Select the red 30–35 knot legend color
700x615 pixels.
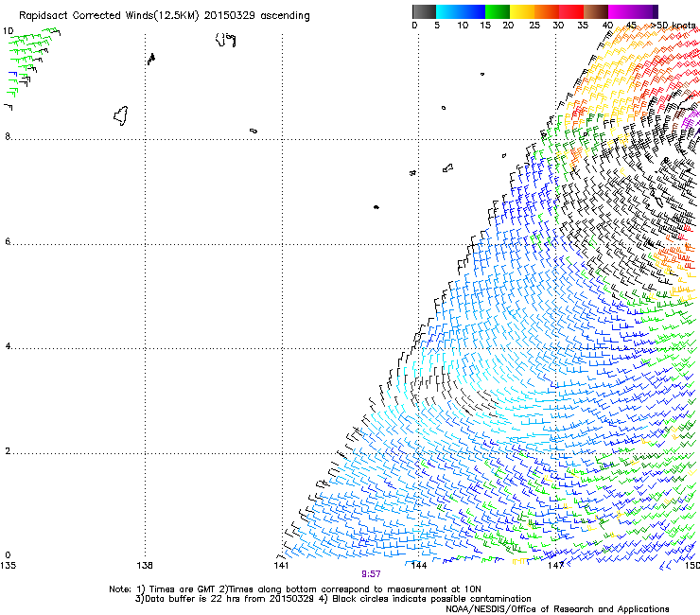(x=571, y=11)
